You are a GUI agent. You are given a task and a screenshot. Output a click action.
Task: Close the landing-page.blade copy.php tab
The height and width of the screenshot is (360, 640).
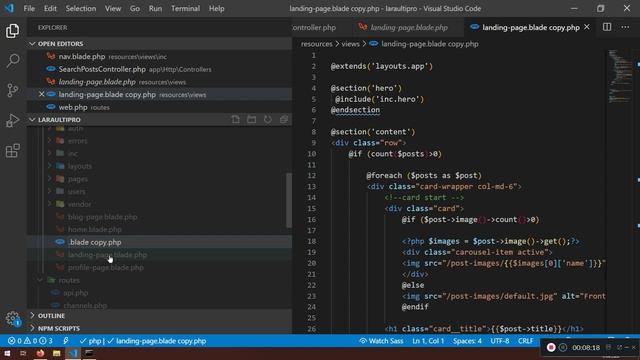(587, 27)
